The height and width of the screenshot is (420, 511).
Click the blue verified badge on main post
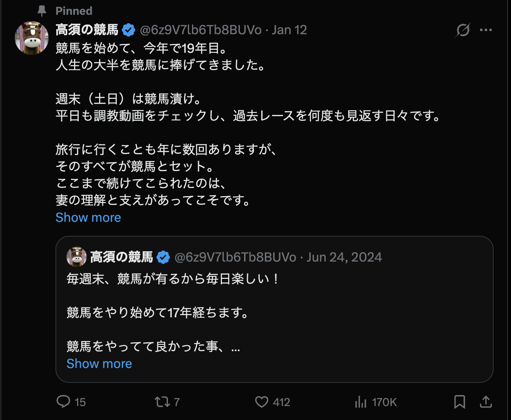tap(129, 30)
